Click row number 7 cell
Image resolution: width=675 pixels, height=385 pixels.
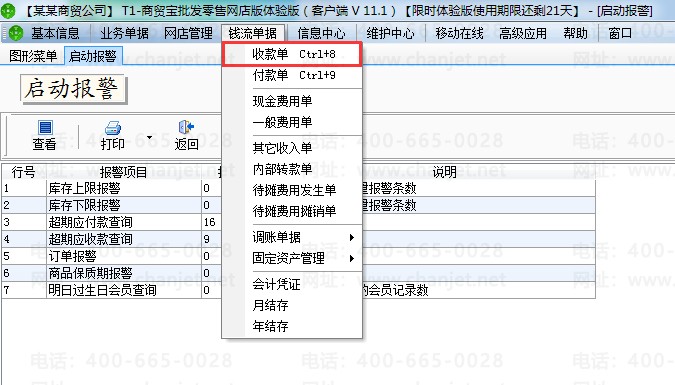24,290
